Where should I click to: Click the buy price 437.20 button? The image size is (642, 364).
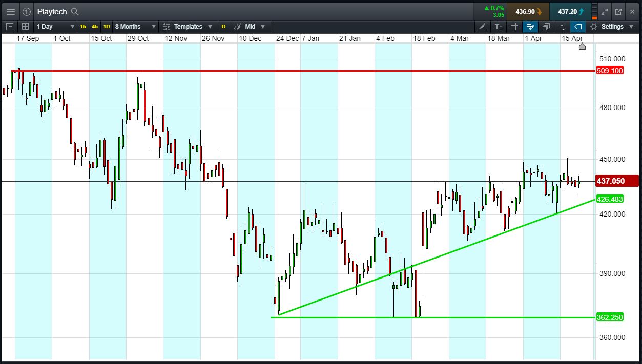tap(570, 11)
